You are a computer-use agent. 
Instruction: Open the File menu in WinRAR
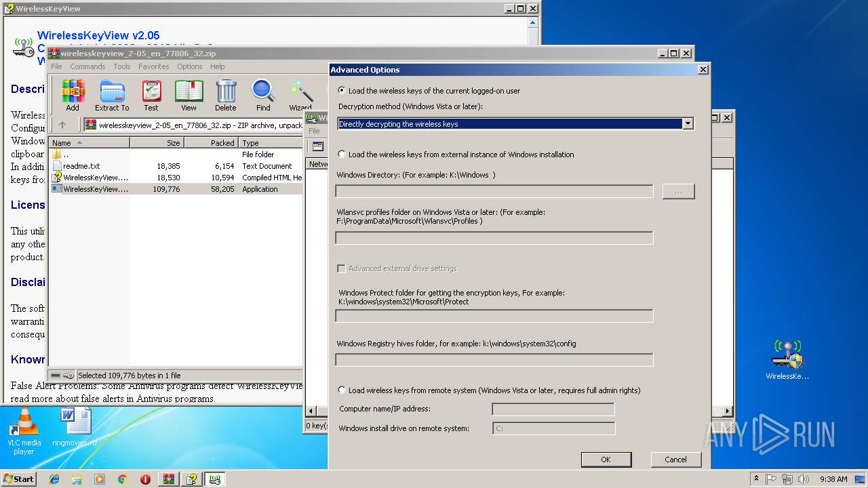56,66
